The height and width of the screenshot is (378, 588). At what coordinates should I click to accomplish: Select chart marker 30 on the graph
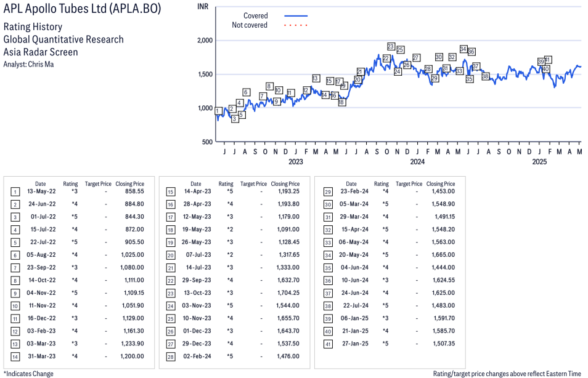pos(439,57)
